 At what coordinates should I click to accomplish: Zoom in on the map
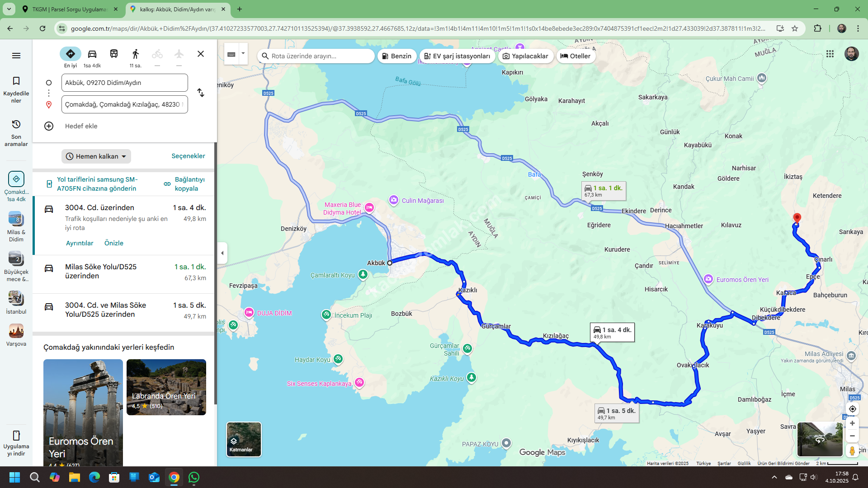tap(852, 423)
